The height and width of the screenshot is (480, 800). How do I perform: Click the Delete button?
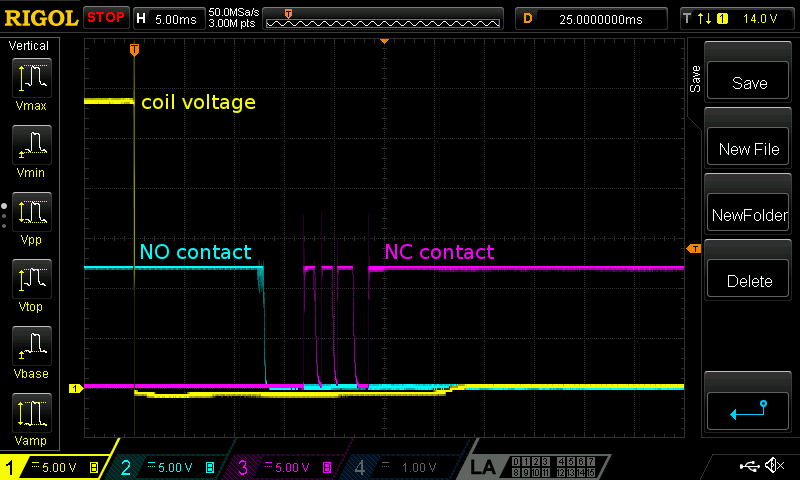coord(748,279)
